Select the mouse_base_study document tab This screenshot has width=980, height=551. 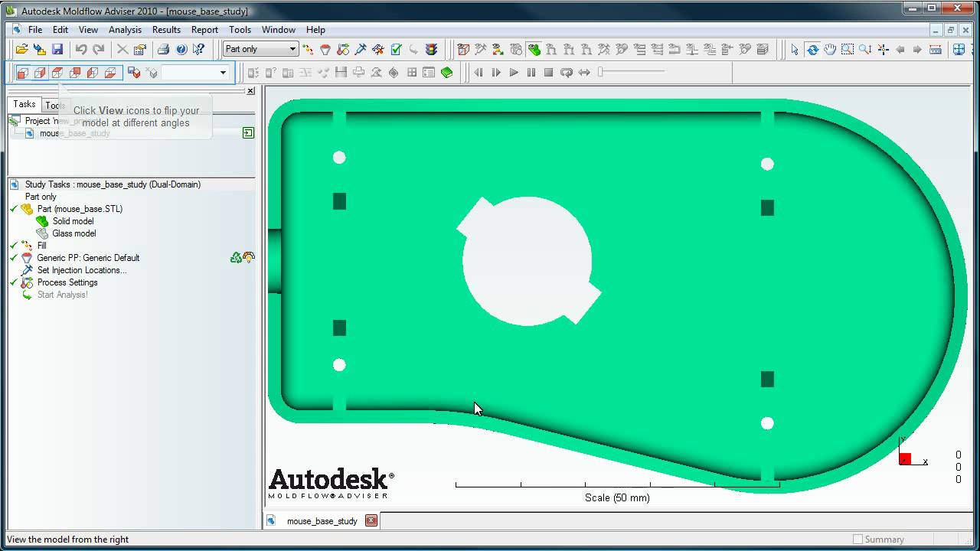pos(322,521)
